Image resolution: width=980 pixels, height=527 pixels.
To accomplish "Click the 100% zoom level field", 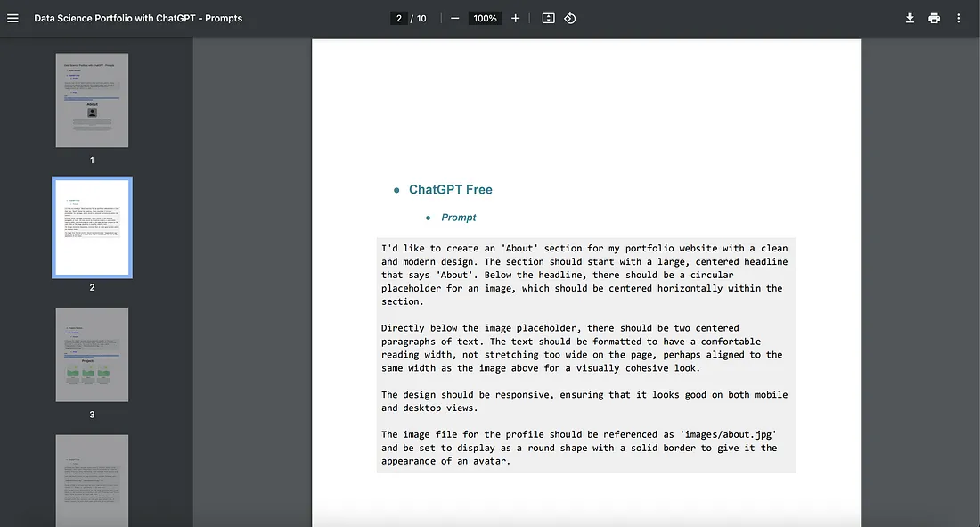I will pyautogui.click(x=485, y=18).
